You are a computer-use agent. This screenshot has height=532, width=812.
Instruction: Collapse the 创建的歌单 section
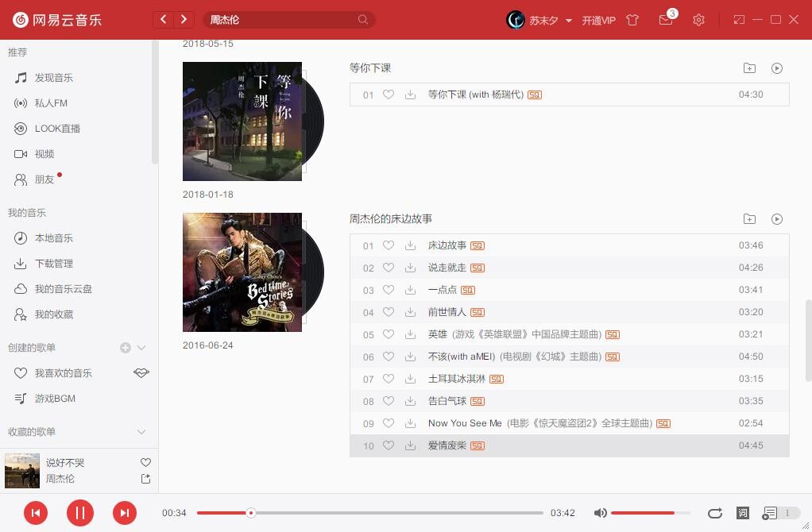point(141,348)
